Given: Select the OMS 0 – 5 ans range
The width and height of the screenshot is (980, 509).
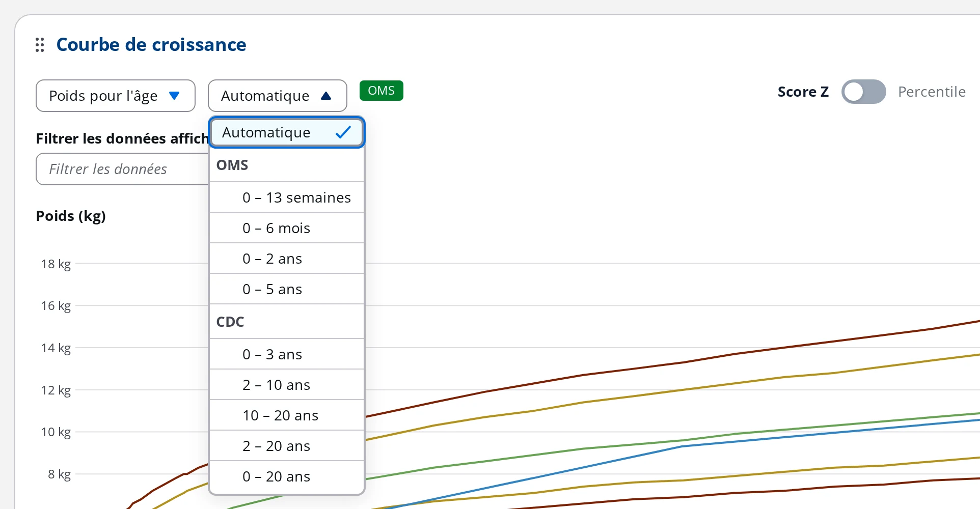Looking at the screenshot, I should [287, 289].
